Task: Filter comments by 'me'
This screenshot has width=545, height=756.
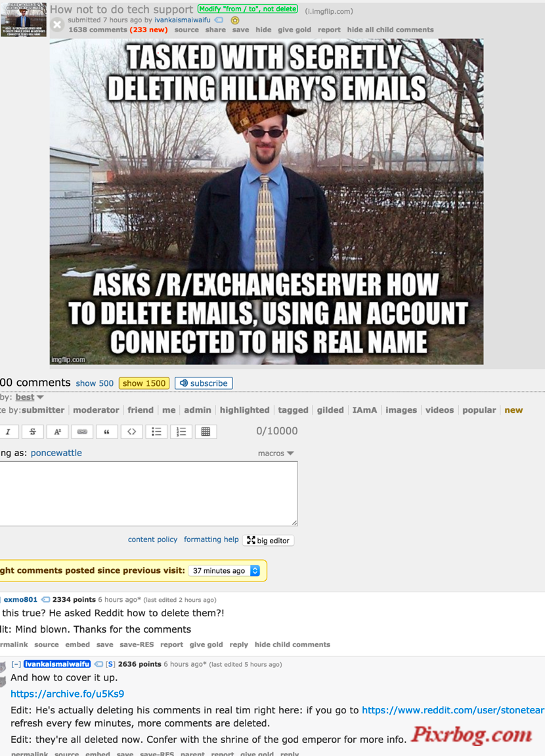Action: tap(169, 410)
